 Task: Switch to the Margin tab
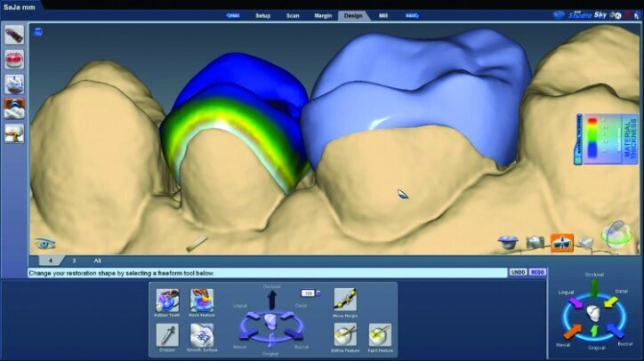coord(321,15)
